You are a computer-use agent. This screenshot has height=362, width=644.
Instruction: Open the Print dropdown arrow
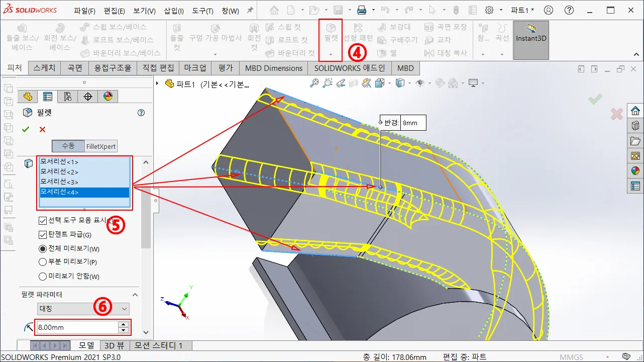coord(373,11)
